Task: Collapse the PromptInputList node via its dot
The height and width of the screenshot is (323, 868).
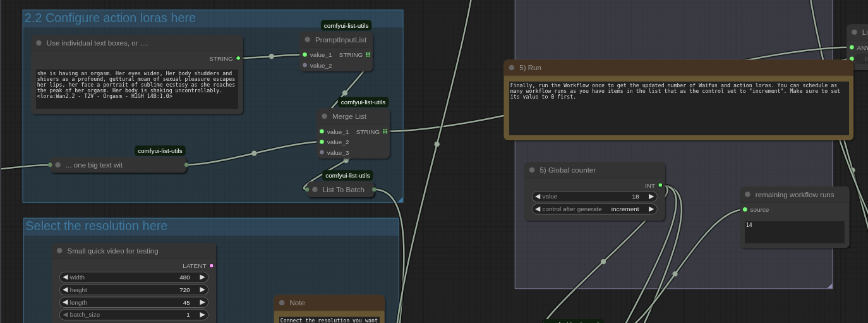Action: 308,40
